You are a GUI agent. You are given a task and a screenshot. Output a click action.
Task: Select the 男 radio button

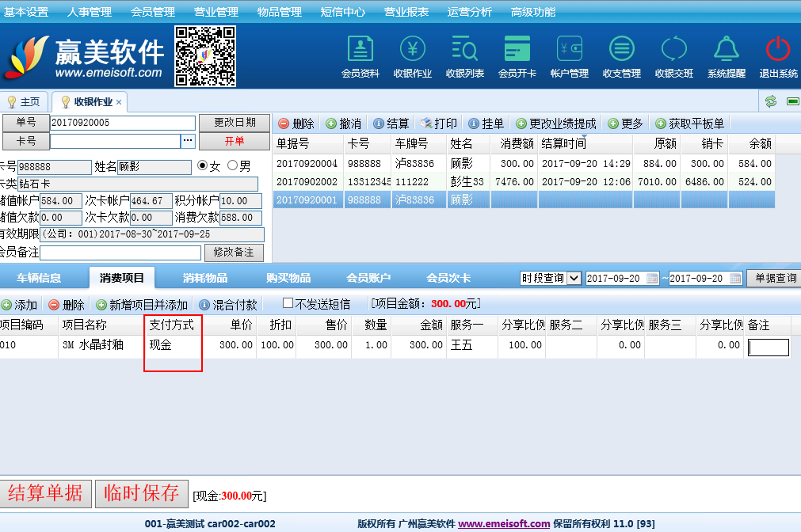233,166
